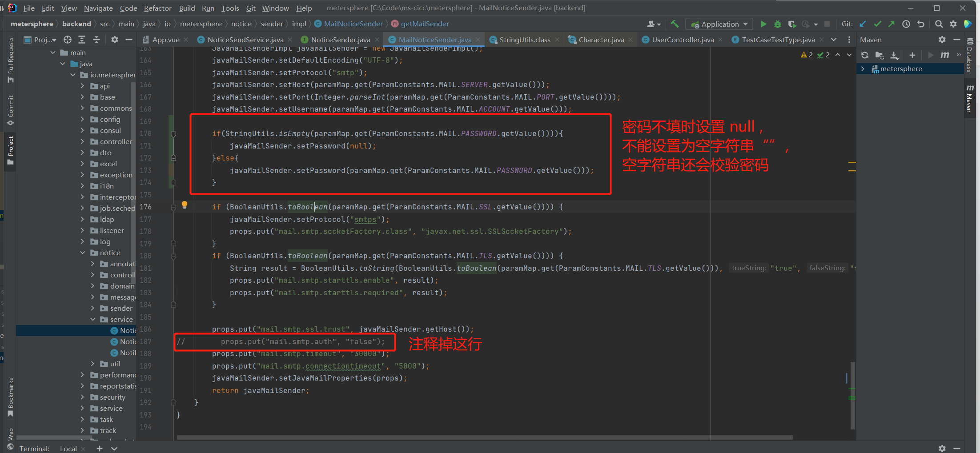Open Search Everywhere magnifier
Screen dimensions: 980x453
click(939, 24)
